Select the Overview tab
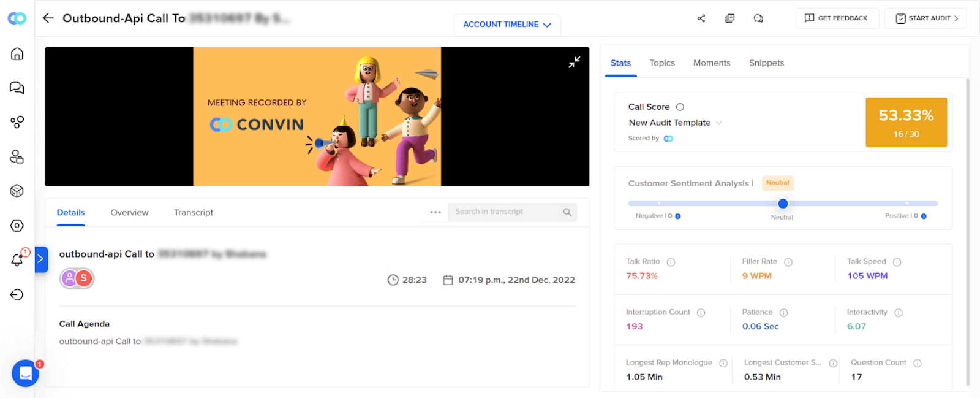The width and height of the screenshot is (980, 398). pos(129,212)
